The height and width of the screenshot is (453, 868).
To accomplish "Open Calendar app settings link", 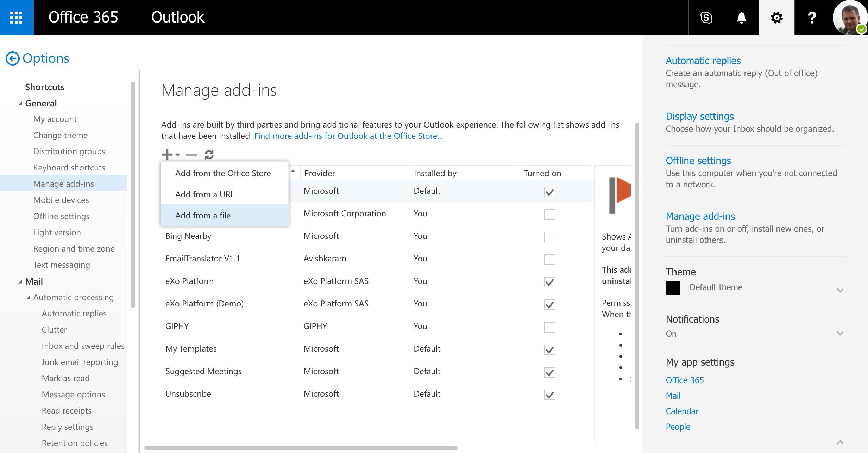I will click(682, 411).
